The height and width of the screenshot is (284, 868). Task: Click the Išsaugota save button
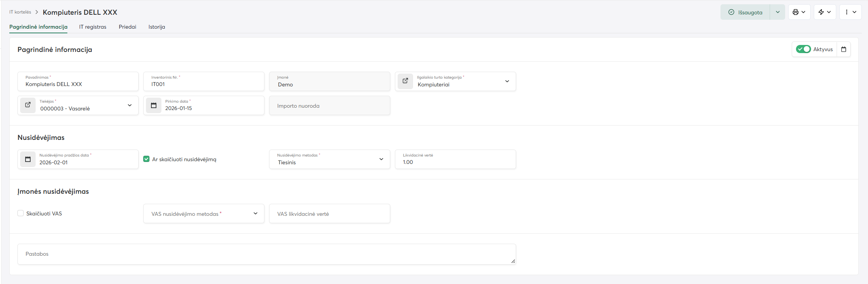[745, 12]
